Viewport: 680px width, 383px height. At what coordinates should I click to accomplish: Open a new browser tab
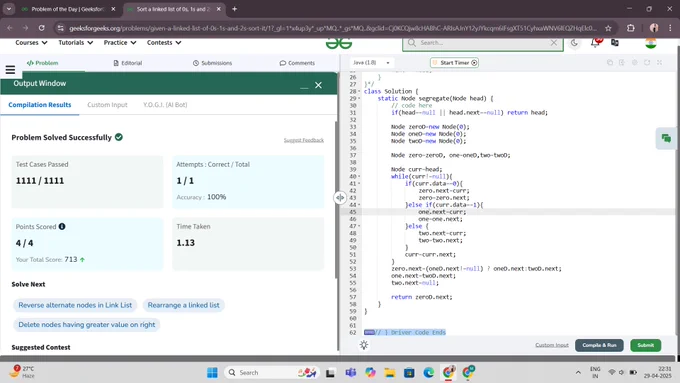pos(234,9)
